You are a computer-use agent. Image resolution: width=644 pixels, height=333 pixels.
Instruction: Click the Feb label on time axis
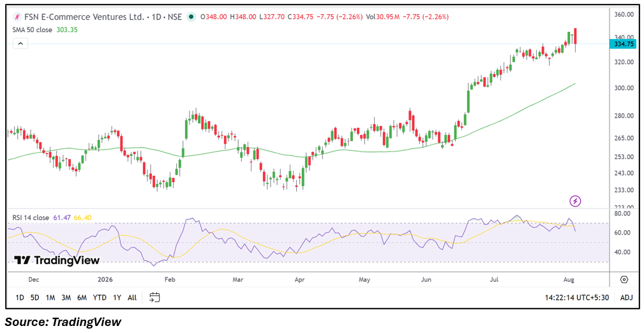tap(170, 279)
